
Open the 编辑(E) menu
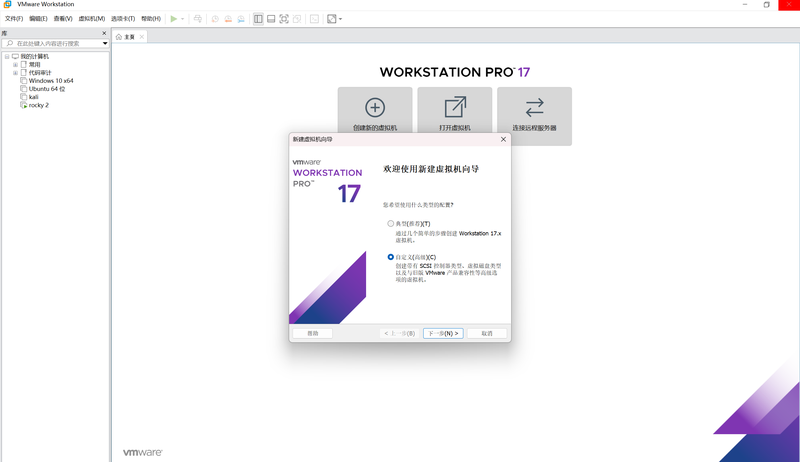(38, 19)
